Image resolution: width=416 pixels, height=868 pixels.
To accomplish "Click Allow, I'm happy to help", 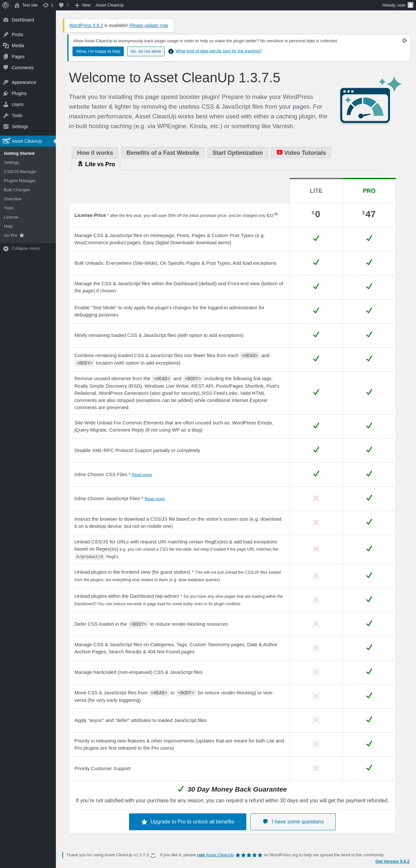I will pos(98,51).
